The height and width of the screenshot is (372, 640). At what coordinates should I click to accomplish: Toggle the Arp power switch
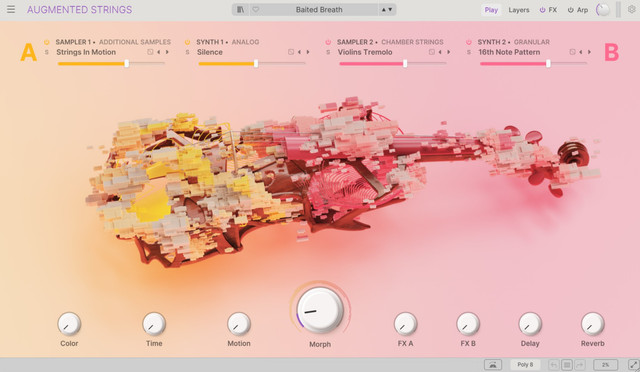pos(571,10)
